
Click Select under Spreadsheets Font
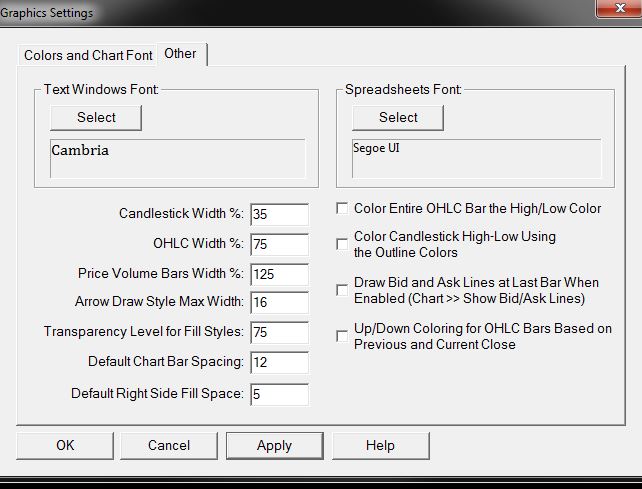(x=398, y=118)
